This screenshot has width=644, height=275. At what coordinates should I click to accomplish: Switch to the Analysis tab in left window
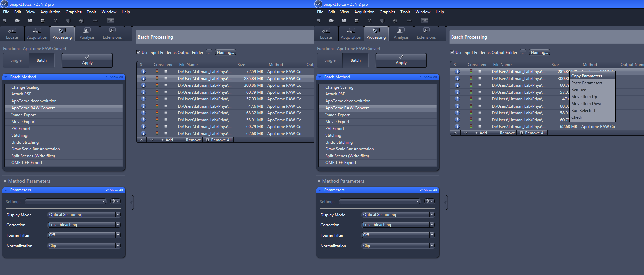(x=87, y=34)
